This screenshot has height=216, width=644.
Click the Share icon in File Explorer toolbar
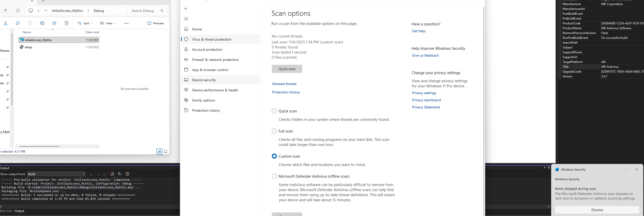[54, 23]
